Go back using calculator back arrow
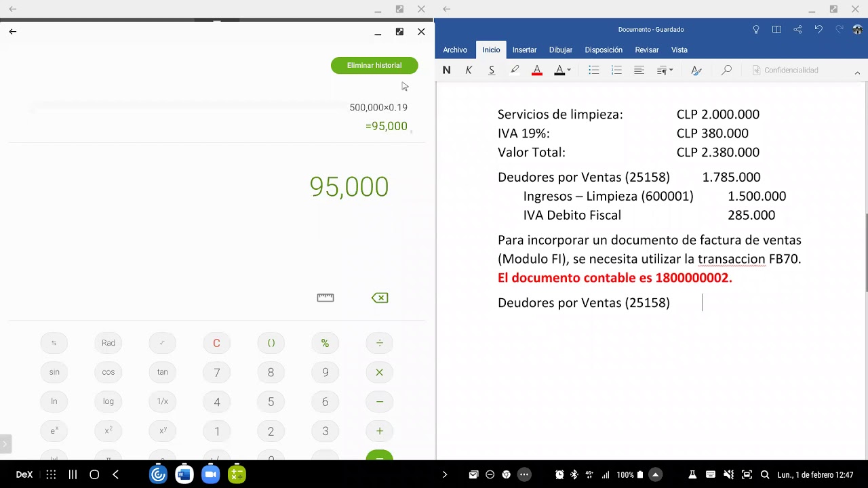Viewport: 868px width, 488px height. point(12,31)
